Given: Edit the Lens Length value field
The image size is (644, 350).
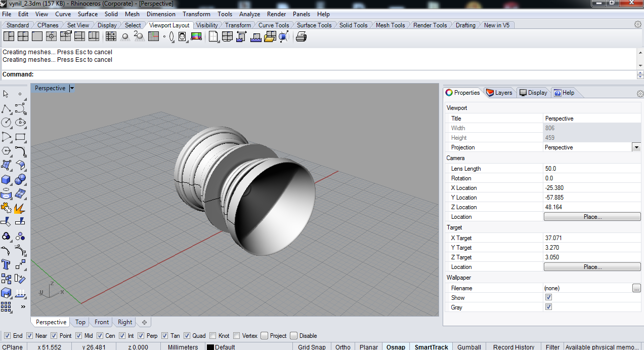Looking at the screenshot, I should pyautogui.click(x=592, y=169).
